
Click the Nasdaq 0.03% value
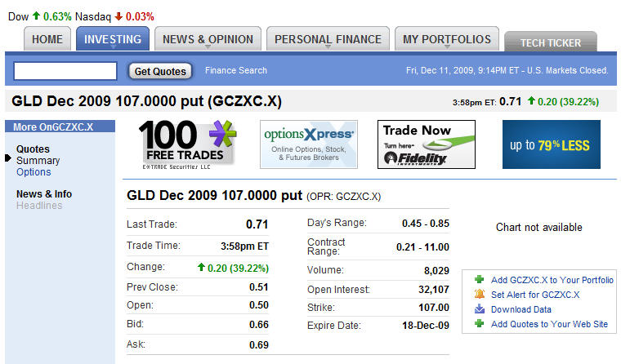[140, 16]
